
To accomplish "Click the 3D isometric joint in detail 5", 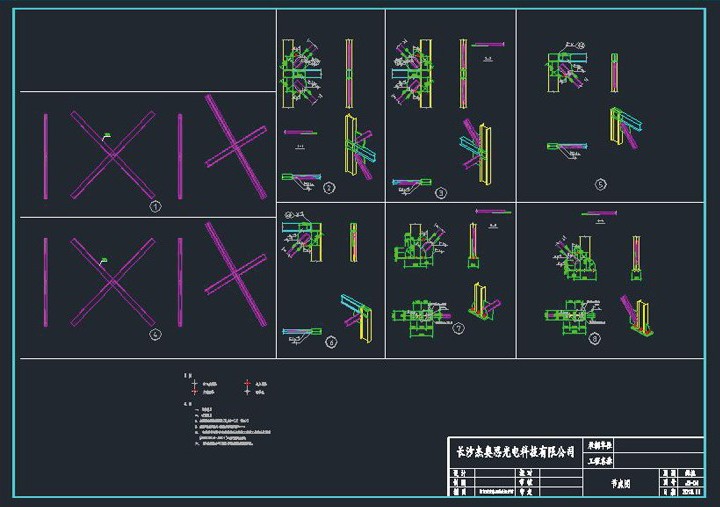I will click(x=624, y=128).
